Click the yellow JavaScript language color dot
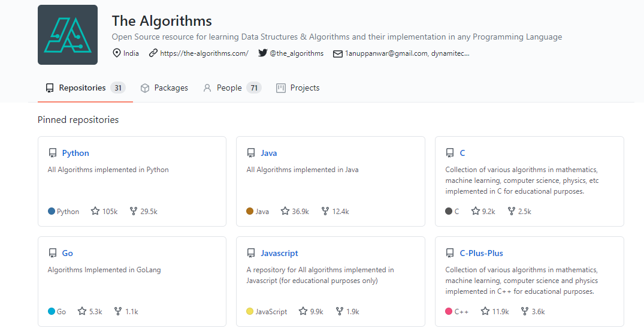 tap(250, 312)
